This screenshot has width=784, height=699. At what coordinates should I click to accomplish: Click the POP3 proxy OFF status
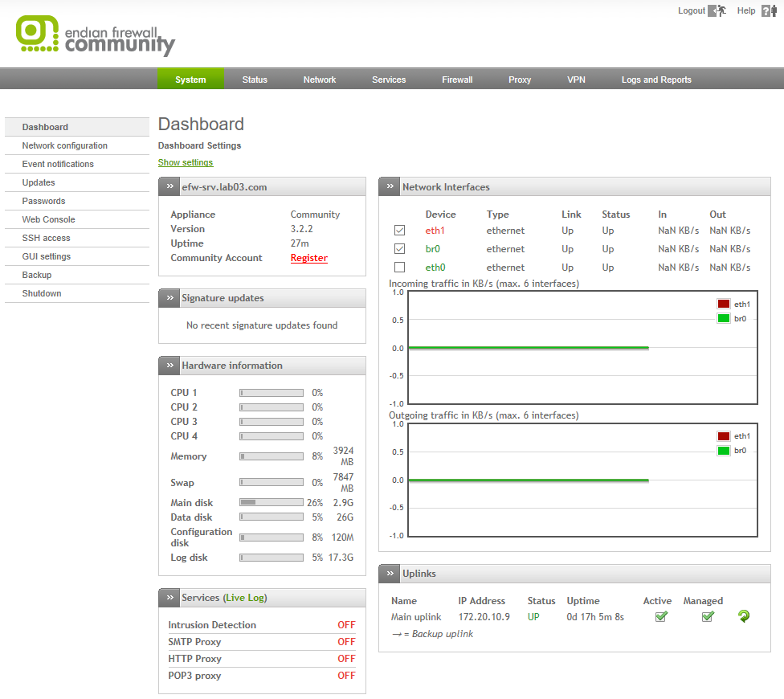pyautogui.click(x=346, y=676)
